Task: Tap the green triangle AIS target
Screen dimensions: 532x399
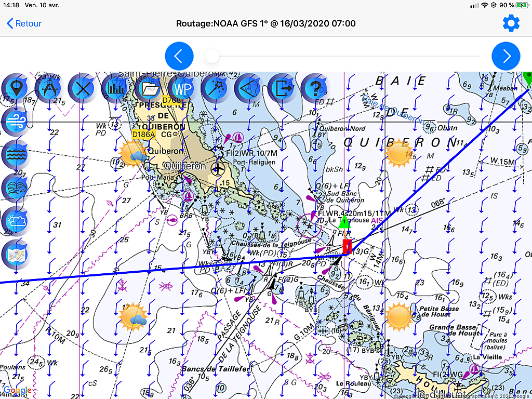Action: point(344,221)
